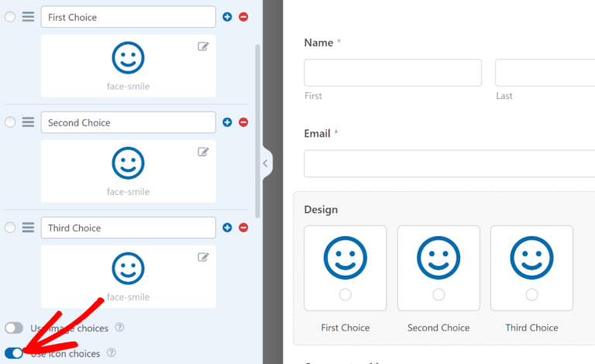
Task: Edit the Second Choice face-smile icon
Action: 203,152
